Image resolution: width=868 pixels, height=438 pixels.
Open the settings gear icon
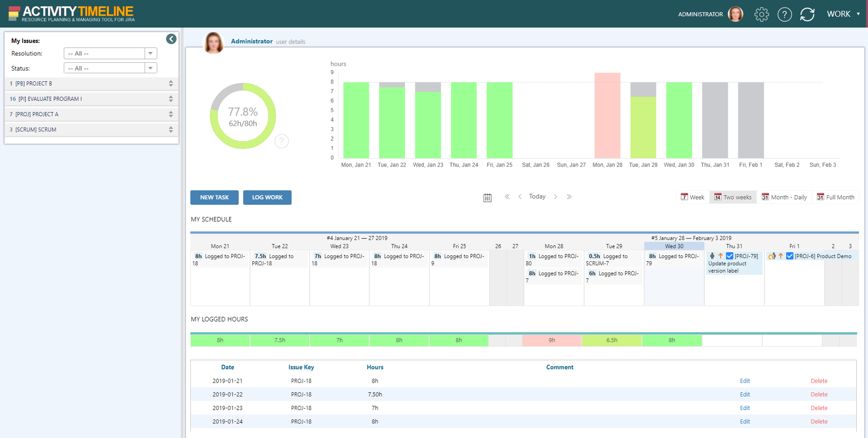pos(761,15)
